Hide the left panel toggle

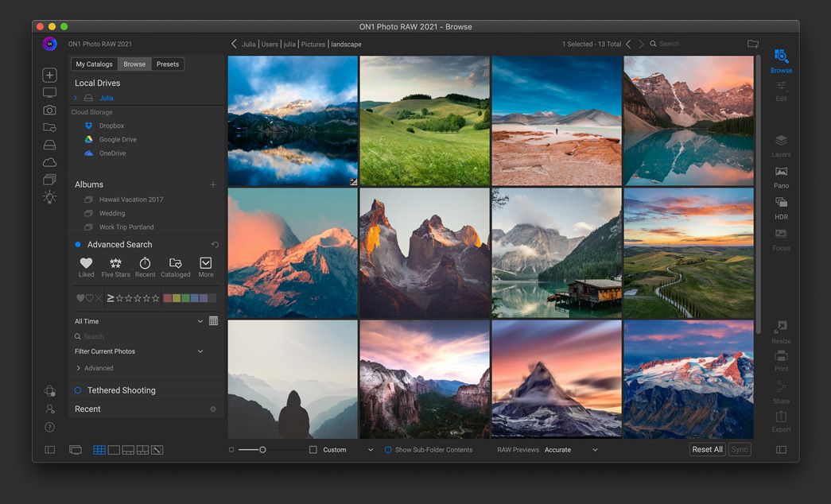click(50, 450)
